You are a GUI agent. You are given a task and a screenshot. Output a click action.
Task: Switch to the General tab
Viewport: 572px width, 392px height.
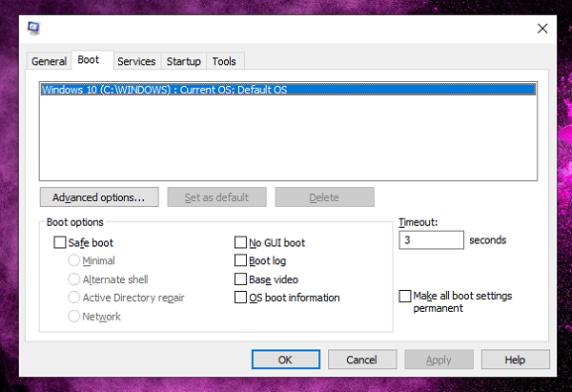point(49,61)
